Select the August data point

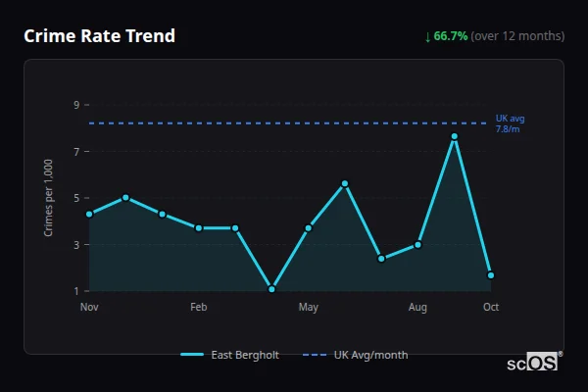point(417,245)
